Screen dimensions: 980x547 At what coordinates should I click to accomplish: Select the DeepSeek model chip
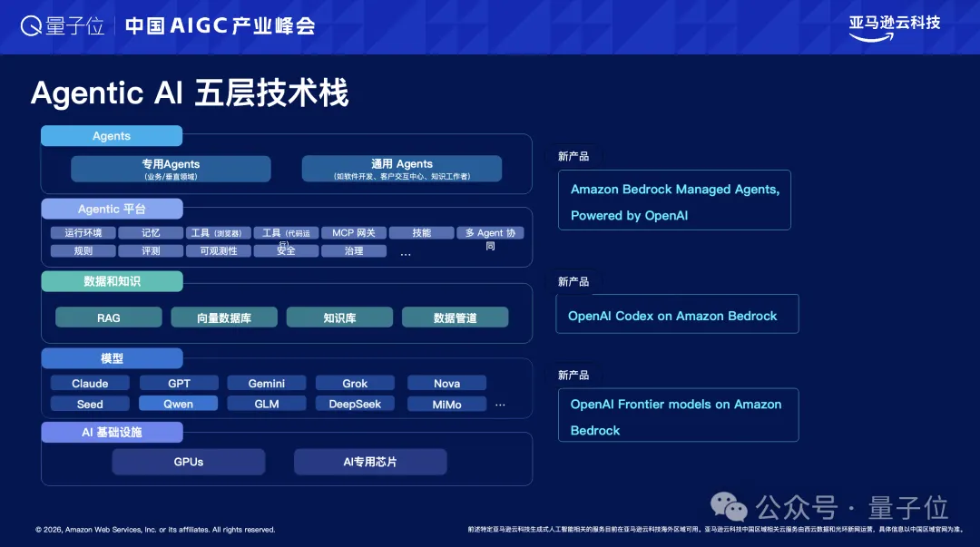(355, 404)
